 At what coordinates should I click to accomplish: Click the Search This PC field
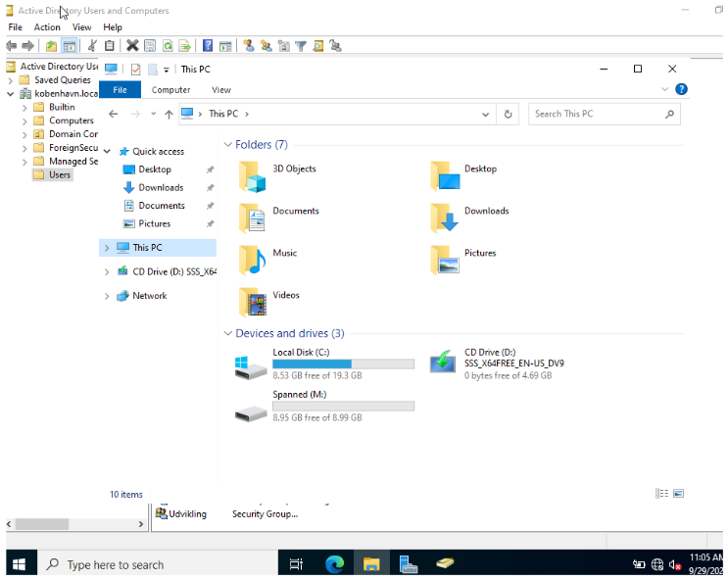[x=605, y=115]
